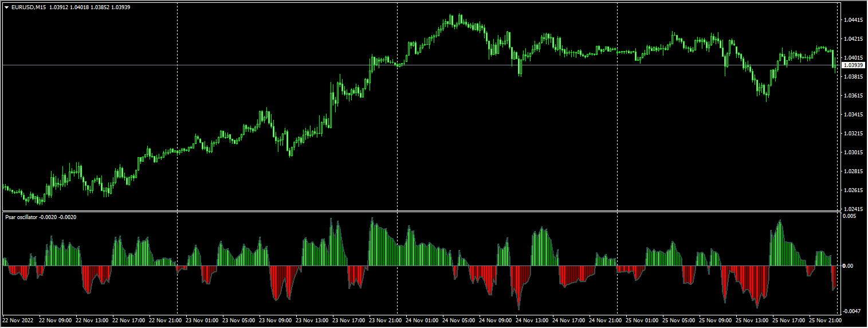Click the 25 Nov 01:00 time label
The image size is (868, 328).
point(642,321)
